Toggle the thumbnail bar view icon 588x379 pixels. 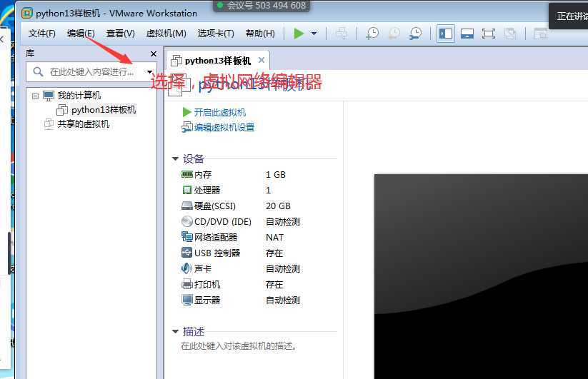[467, 34]
